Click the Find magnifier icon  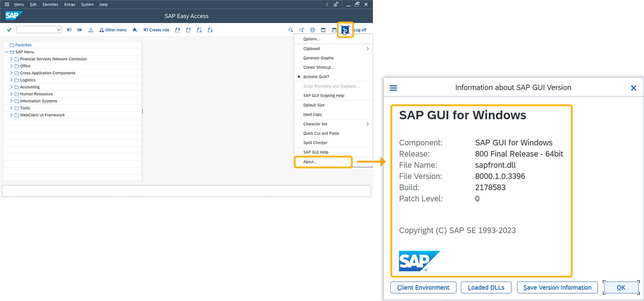291,30
